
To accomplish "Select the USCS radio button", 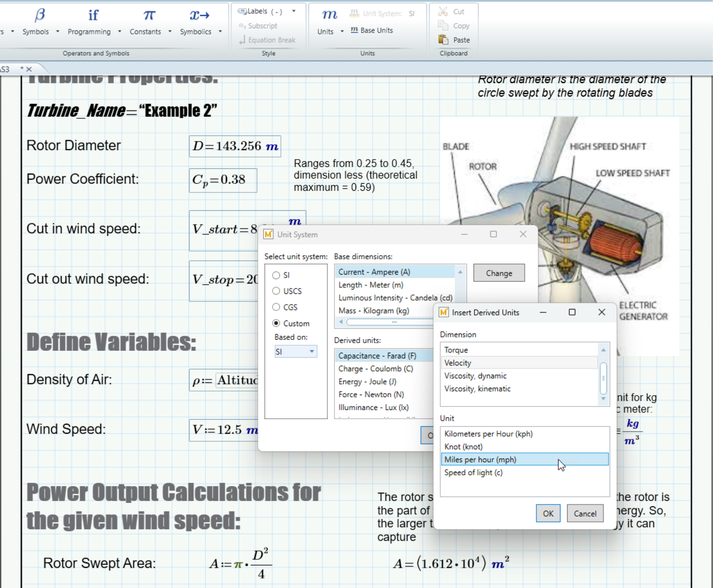I will [276, 291].
